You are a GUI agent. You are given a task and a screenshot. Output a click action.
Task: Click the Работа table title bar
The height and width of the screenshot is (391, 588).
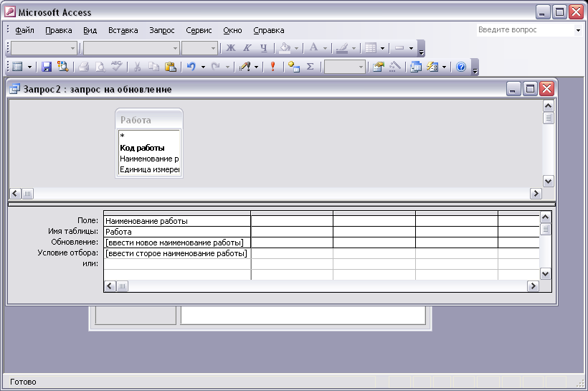[x=149, y=120]
